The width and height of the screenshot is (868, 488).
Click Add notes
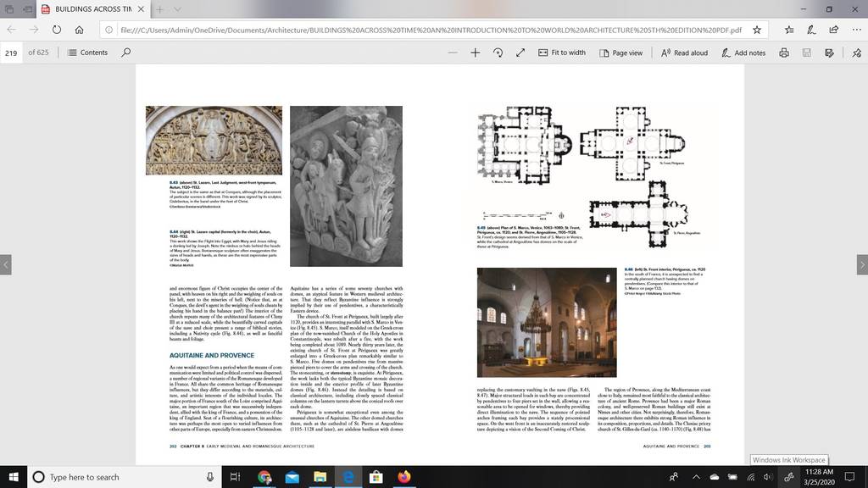(x=743, y=53)
